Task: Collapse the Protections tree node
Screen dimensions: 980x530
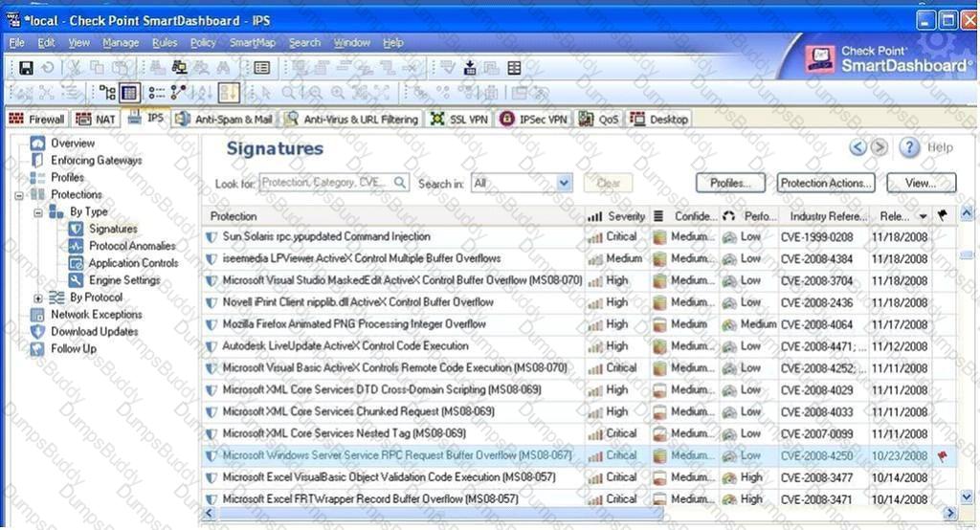Action: coord(19,195)
